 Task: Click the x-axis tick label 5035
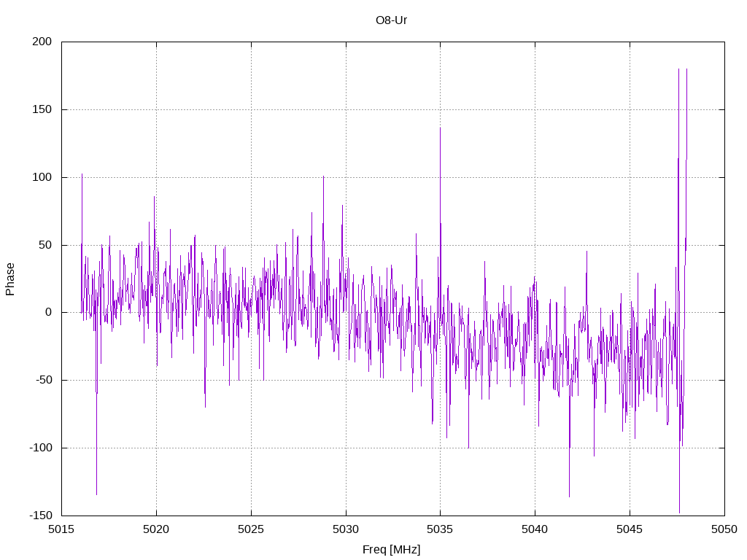click(x=440, y=529)
